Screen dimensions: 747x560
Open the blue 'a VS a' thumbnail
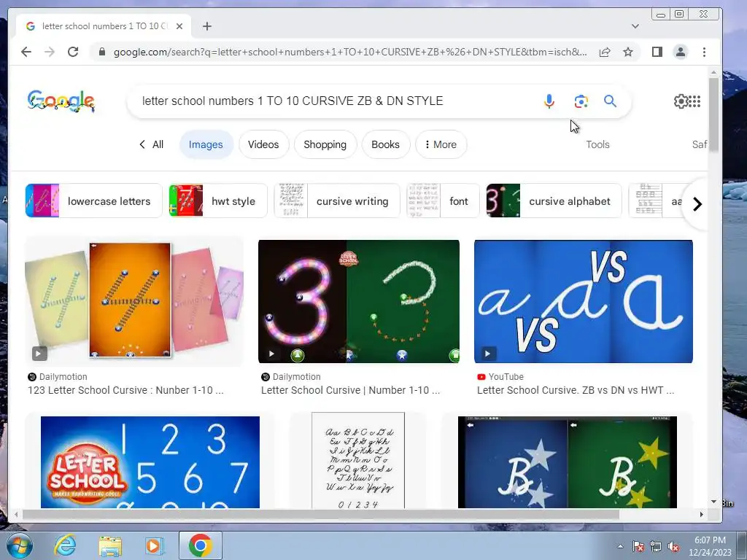pyautogui.click(x=583, y=301)
